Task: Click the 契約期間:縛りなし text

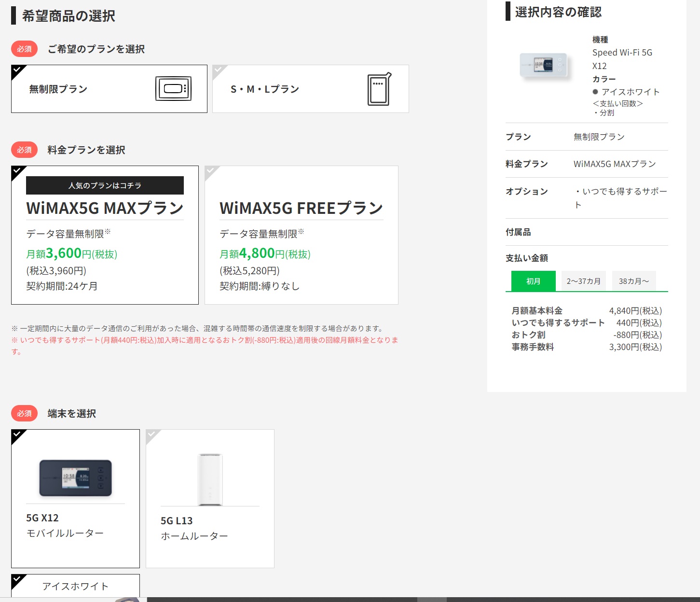Action: [260, 286]
